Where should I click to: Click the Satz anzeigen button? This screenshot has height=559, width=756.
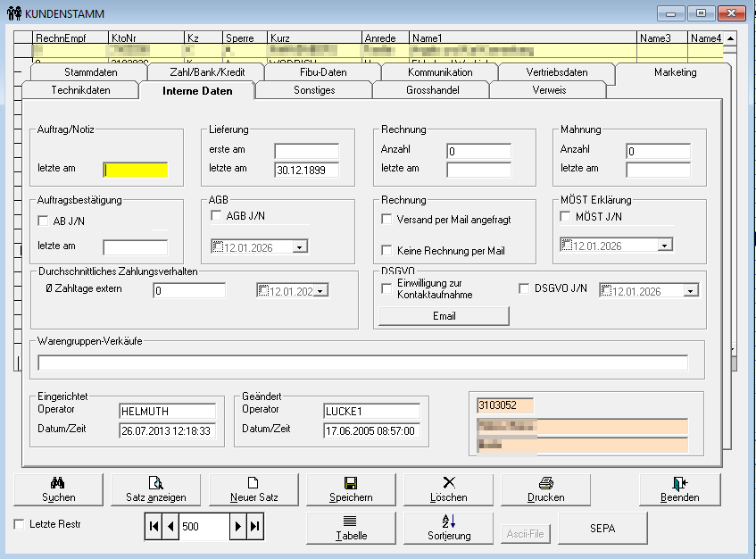pyautogui.click(x=156, y=489)
